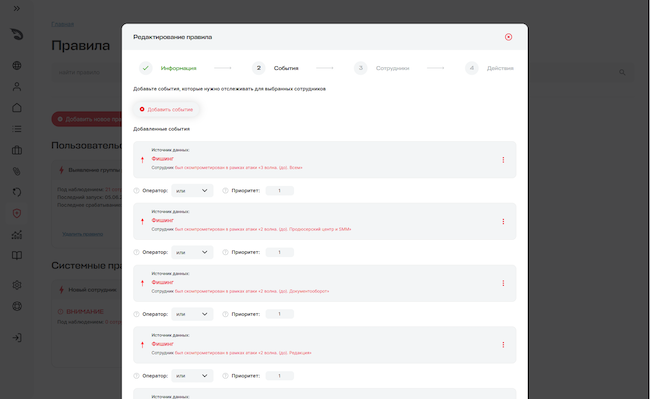Close the Редактирование правила dialog
Viewport: 650px width, 399px height.
click(x=508, y=37)
